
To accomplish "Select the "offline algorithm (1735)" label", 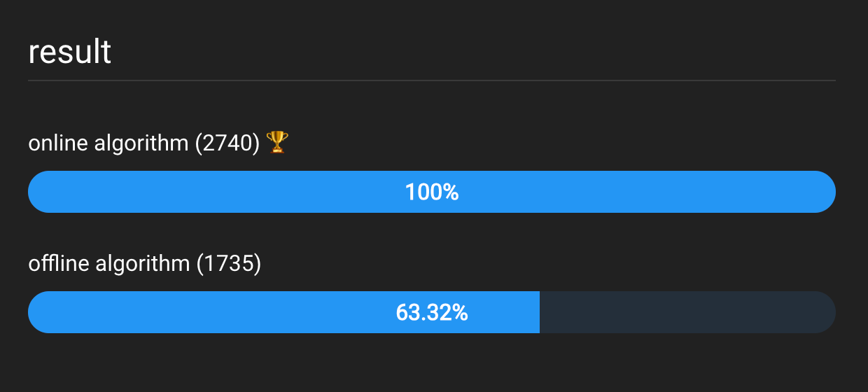I will 144,264.
